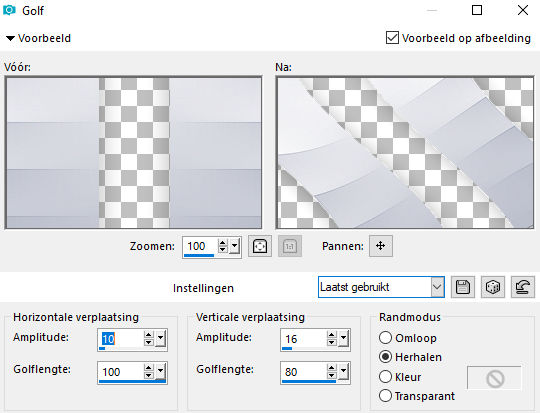
Task: Toggle the Voorbeeld op afbeelding checkbox
Action: coord(392,38)
